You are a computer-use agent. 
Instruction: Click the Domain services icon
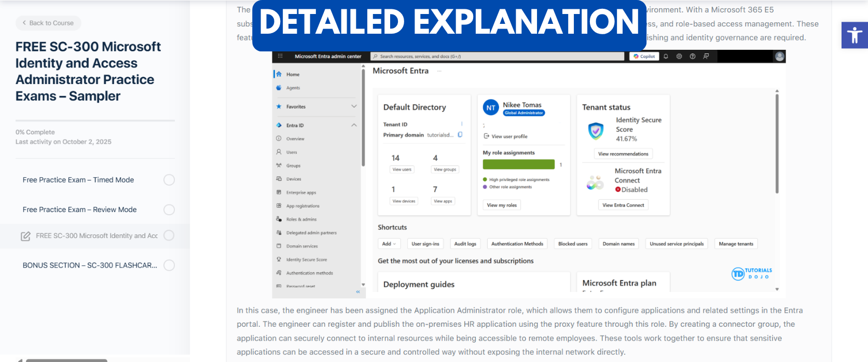tap(279, 246)
